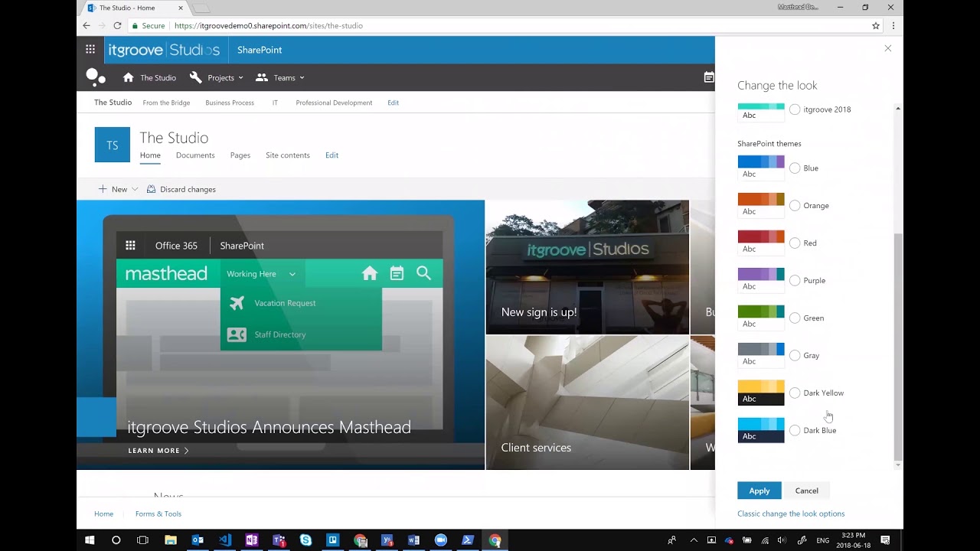Select the Dark Blue theme radio button

pos(795,430)
